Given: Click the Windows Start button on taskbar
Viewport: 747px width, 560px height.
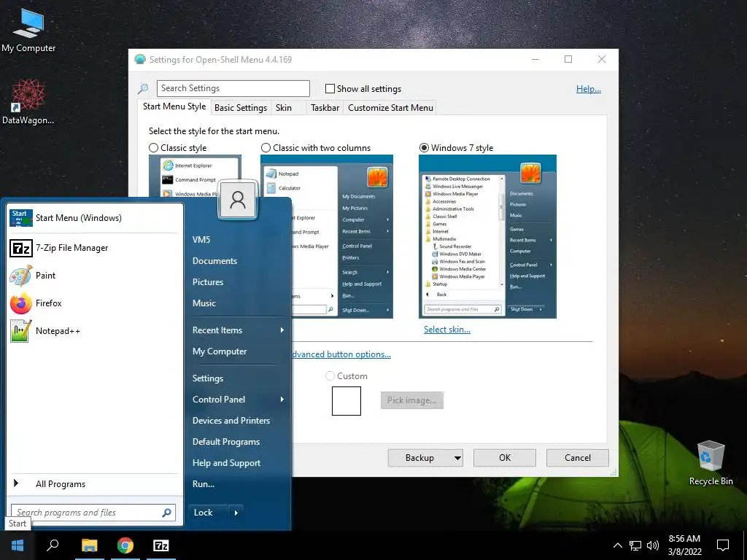Looking at the screenshot, I should click(18, 545).
